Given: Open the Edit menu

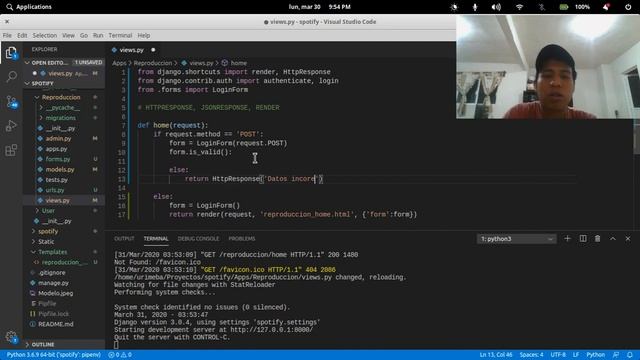Looking at the screenshot, I should (22, 36).
